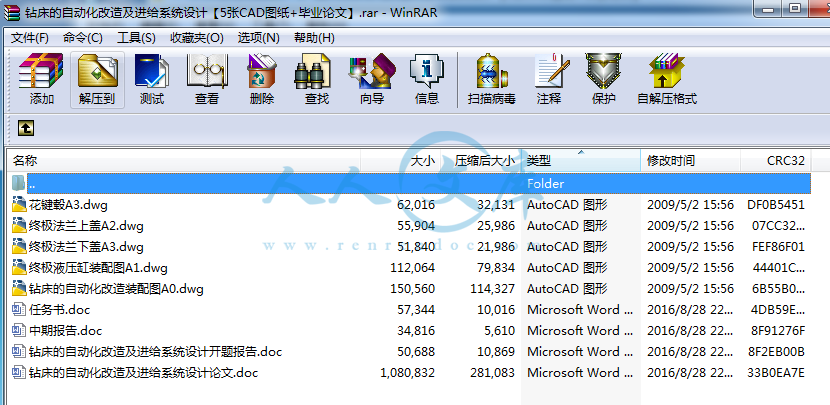Viewport: 830px width, 405px height.
Task: Click the CRC32 value 8F2EB00B
Action: pyautogui.click(x=778, y=352)
